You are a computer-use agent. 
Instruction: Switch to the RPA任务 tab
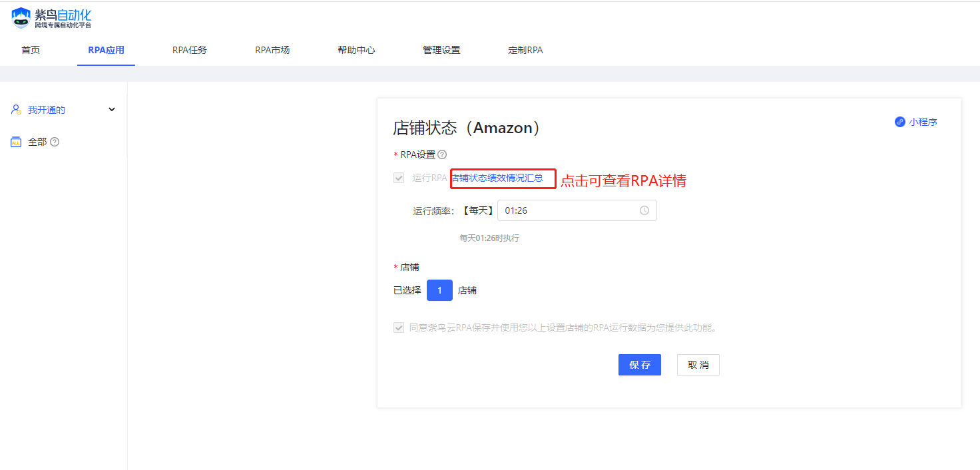[190, 50]
